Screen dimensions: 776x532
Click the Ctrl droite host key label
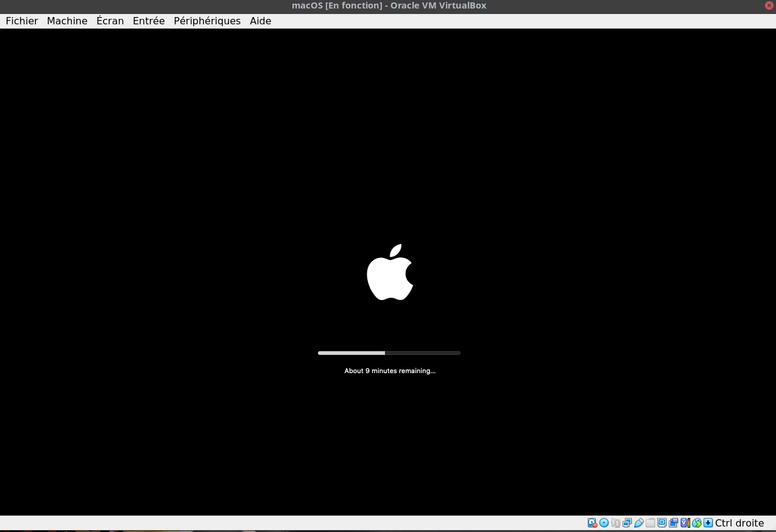[739, 523]
